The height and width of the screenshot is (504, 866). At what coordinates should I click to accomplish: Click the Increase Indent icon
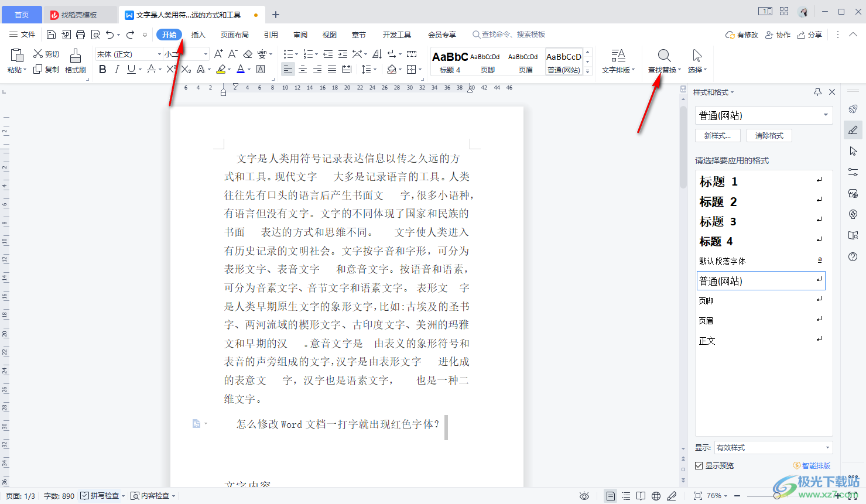coord(343,54)
